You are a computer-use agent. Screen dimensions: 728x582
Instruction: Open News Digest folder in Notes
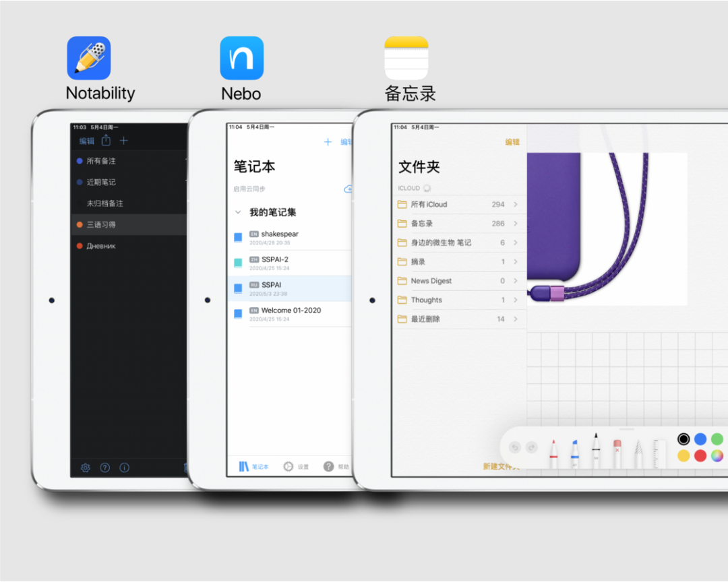click(x=460, y=281)
